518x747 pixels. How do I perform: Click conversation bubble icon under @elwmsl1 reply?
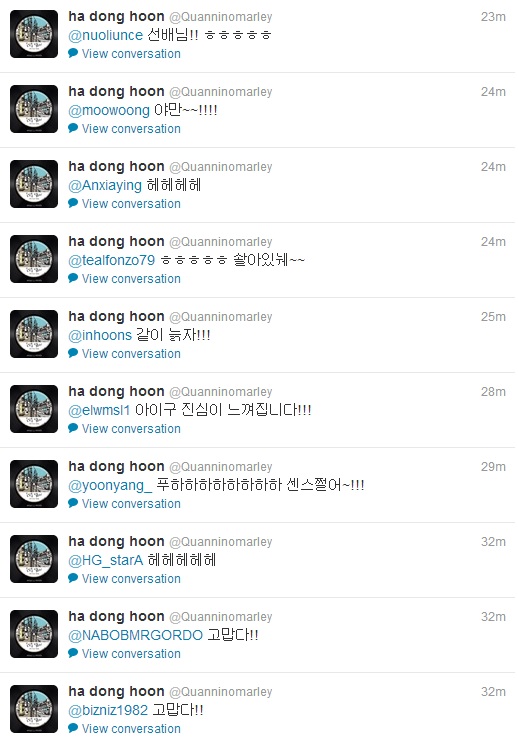[73, 428]
